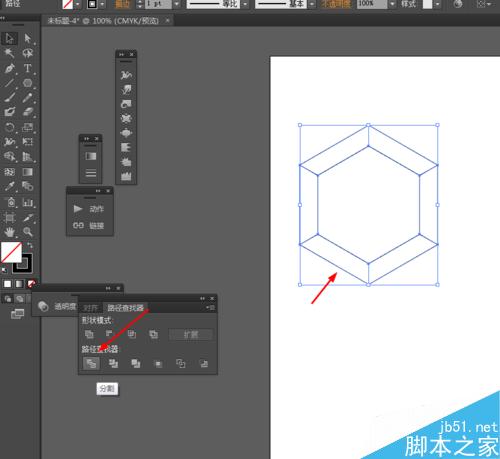Open graphic style dropdown
This screenshot has width=500, height=459.
[x=437, y=4]
